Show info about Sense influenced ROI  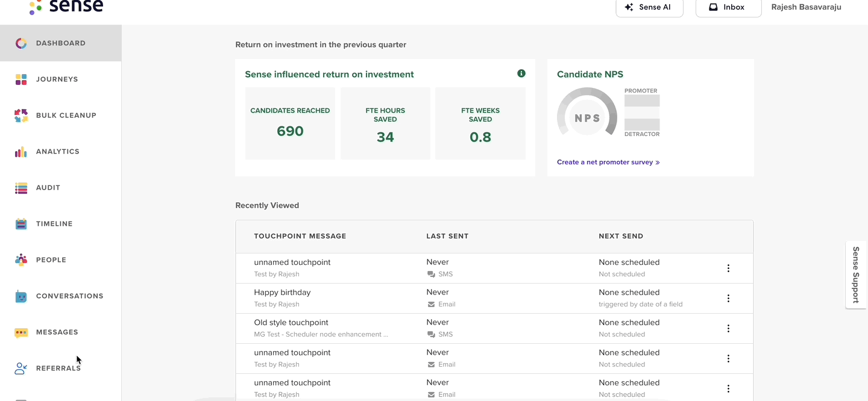pos(521,73)
